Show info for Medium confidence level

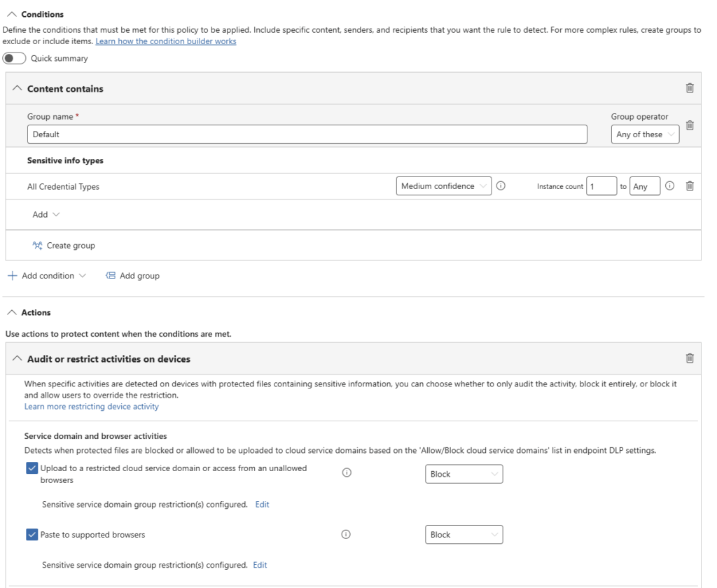click(501, 185)
